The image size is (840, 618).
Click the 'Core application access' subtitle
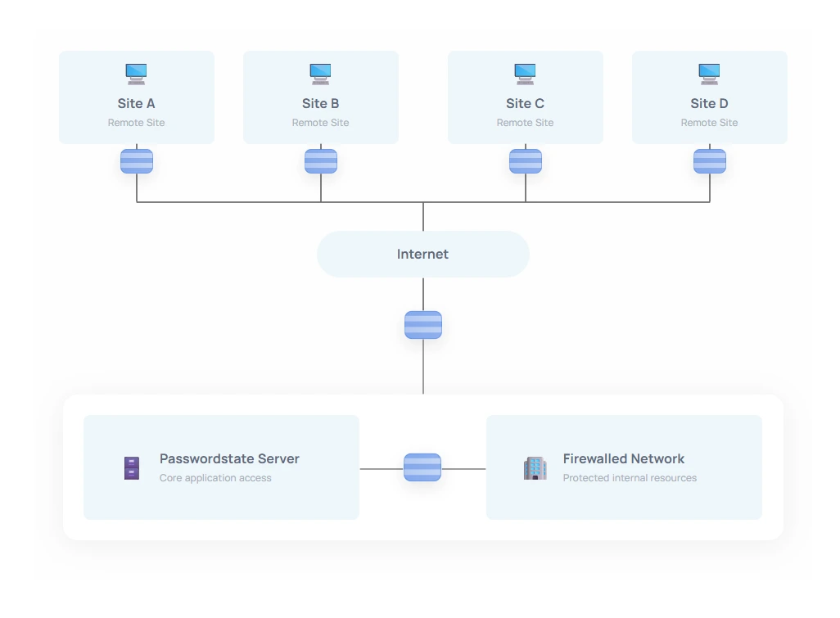tap(215, 478)
